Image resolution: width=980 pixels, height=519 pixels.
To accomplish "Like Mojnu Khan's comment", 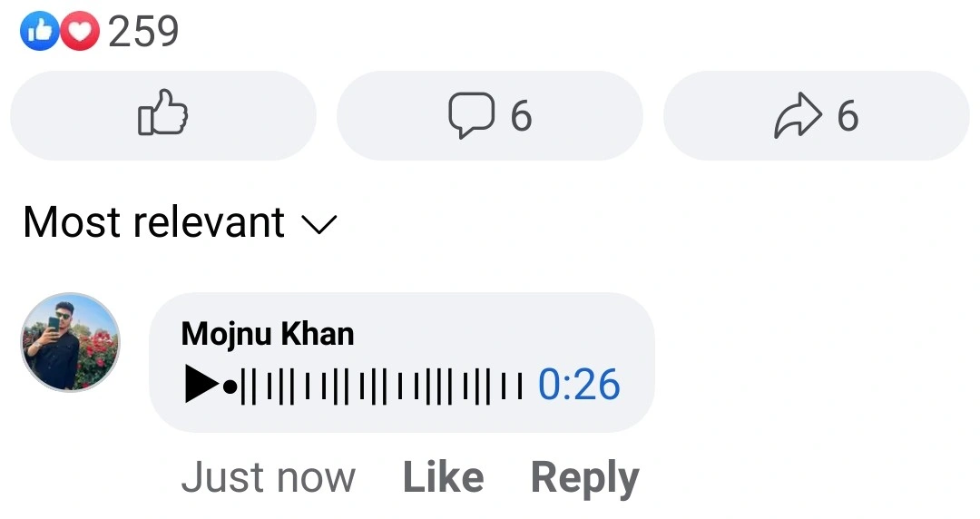I will click(x=443, y=477).
